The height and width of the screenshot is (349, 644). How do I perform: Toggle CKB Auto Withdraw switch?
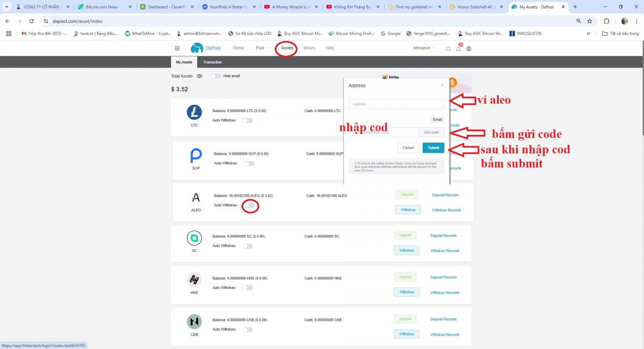pos(248,330)
